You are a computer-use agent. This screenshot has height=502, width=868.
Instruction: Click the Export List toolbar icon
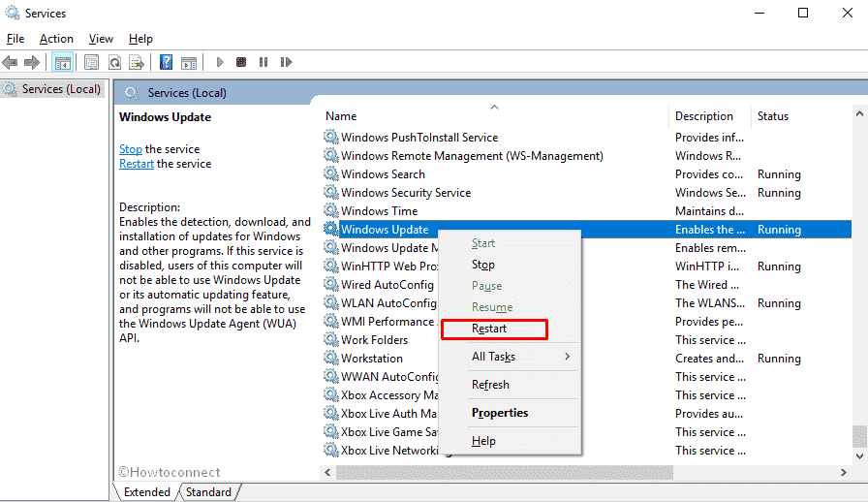coord(137,62)
